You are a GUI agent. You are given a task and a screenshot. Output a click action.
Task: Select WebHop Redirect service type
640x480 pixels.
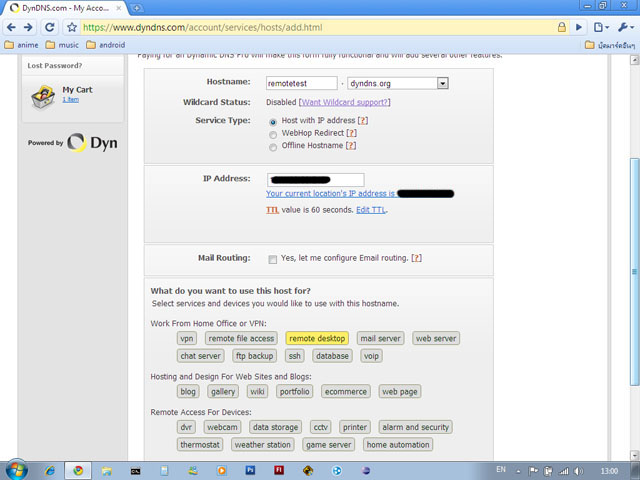pyautogui.click(x=273, y=135)
